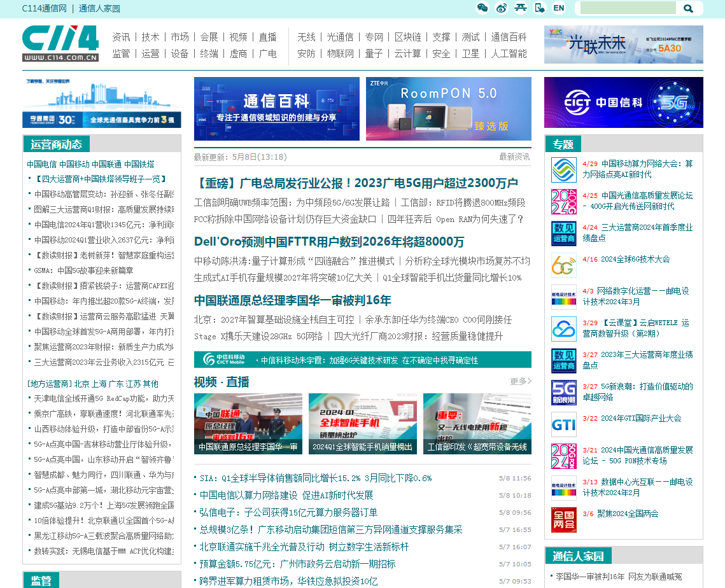Image resolution: width=725 pixels, height=588 pixels.
Task: Open the 通信百科 banner image
Action: coord(277,109)
